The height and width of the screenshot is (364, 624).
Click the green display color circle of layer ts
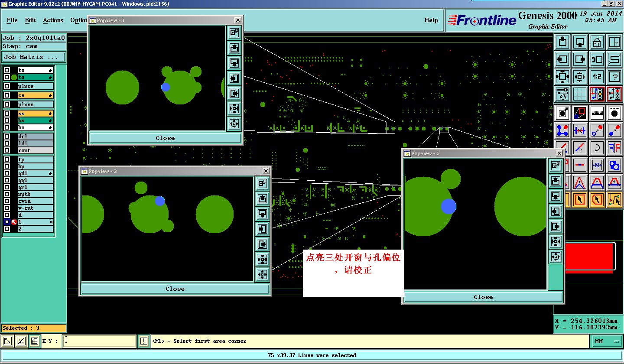14,77
